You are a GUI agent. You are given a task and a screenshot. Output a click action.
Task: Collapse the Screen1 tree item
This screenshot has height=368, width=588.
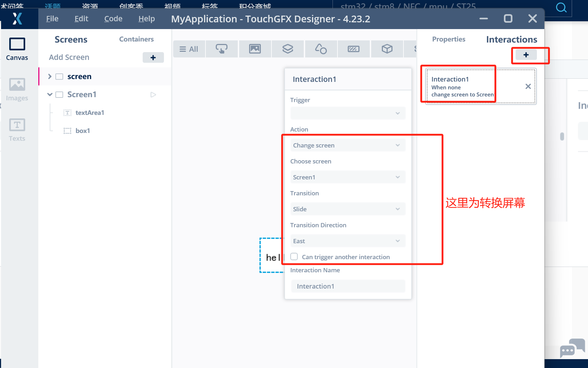click(50, 95)
